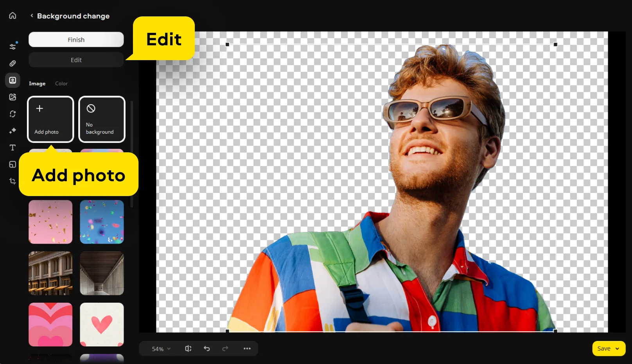Image resolution: width=632 pixels, height=364 pixels.
Task: Click the dark Edit button
Action: 76,60
